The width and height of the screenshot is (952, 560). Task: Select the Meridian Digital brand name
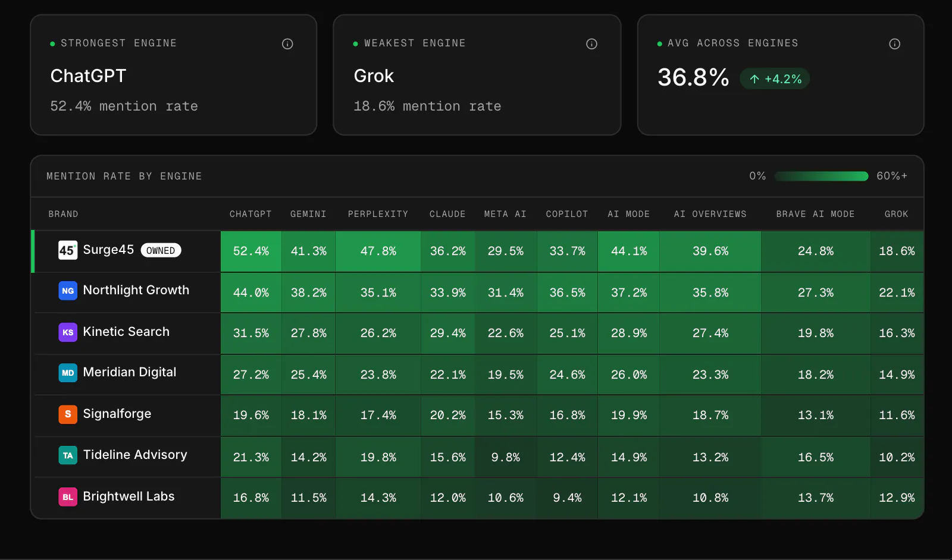[130, 372]
